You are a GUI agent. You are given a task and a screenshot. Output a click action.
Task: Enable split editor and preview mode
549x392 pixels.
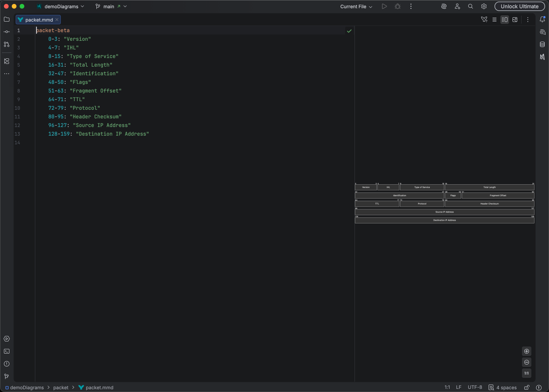click(x=505, y=19)
